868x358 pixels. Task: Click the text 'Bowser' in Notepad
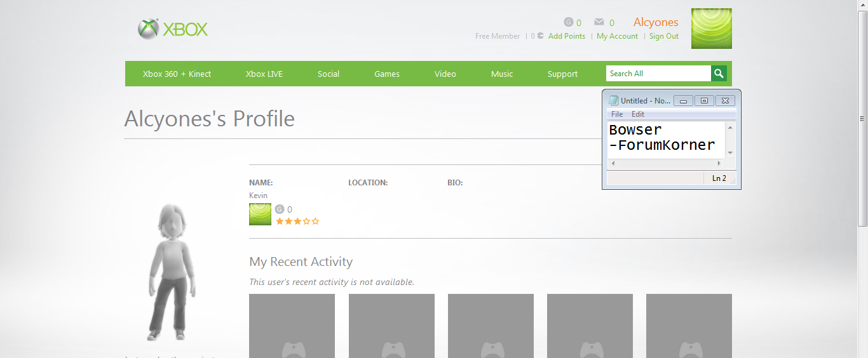click(x=635, y=130)
